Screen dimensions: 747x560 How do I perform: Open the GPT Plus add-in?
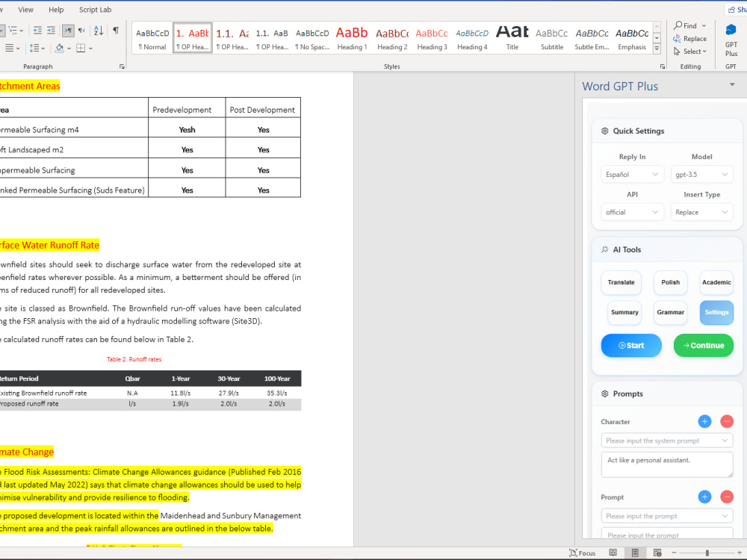[x=731, y=40]
